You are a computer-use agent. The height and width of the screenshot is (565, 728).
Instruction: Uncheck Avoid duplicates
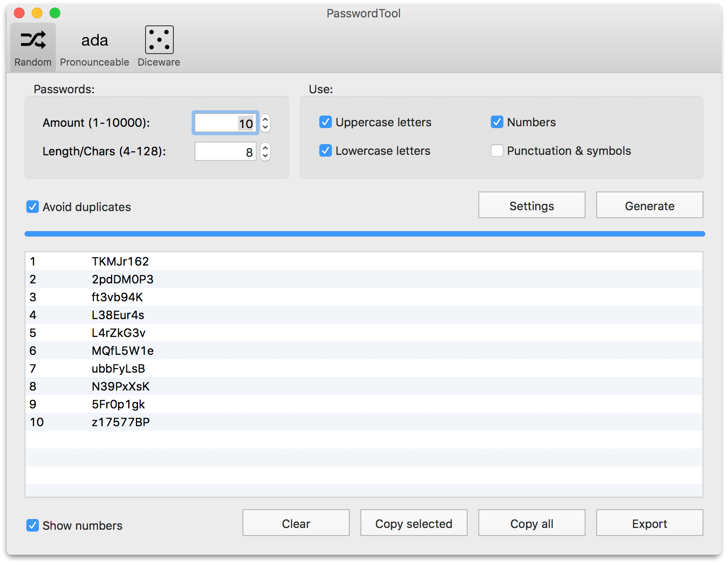pyautogui.click(x=32, y=207)
